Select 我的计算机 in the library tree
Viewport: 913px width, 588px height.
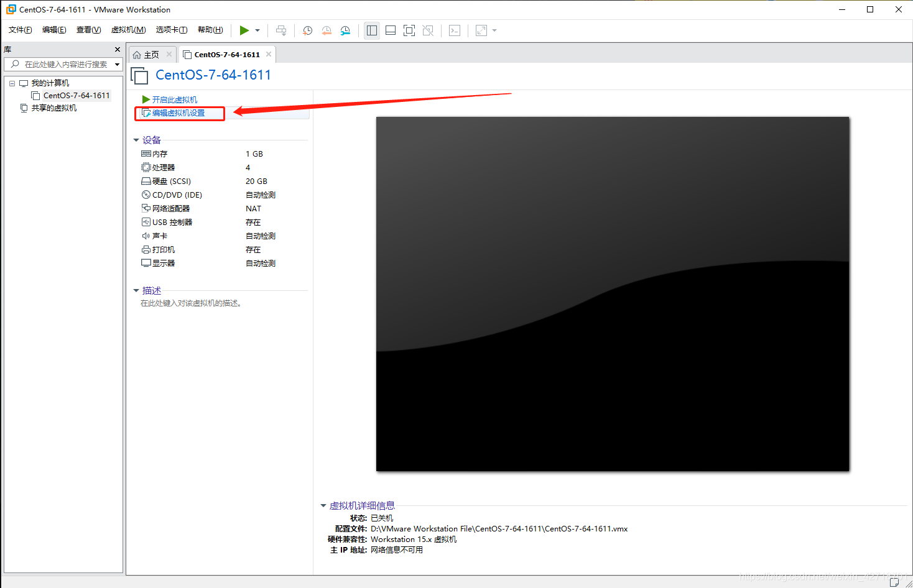pos(50,83)
